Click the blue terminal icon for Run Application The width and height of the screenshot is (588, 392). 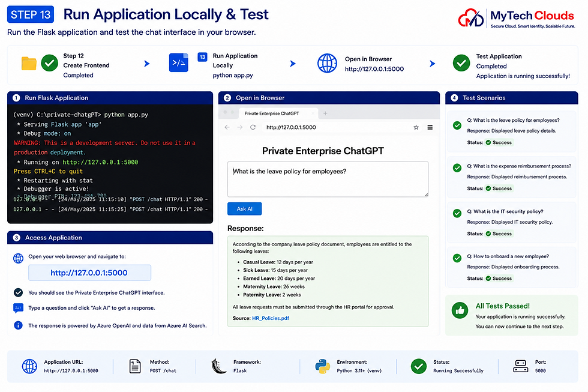coord(179,62)
